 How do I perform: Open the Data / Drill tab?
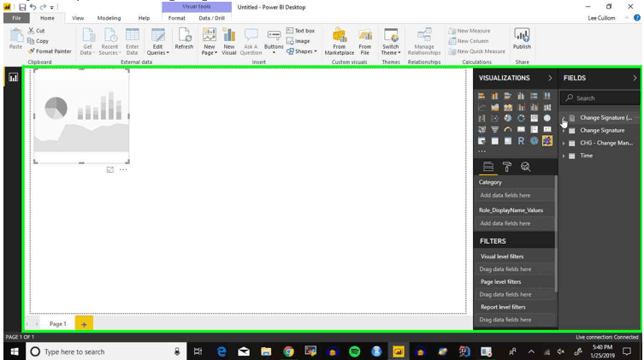pyautogui.click(x=211, y=18)
